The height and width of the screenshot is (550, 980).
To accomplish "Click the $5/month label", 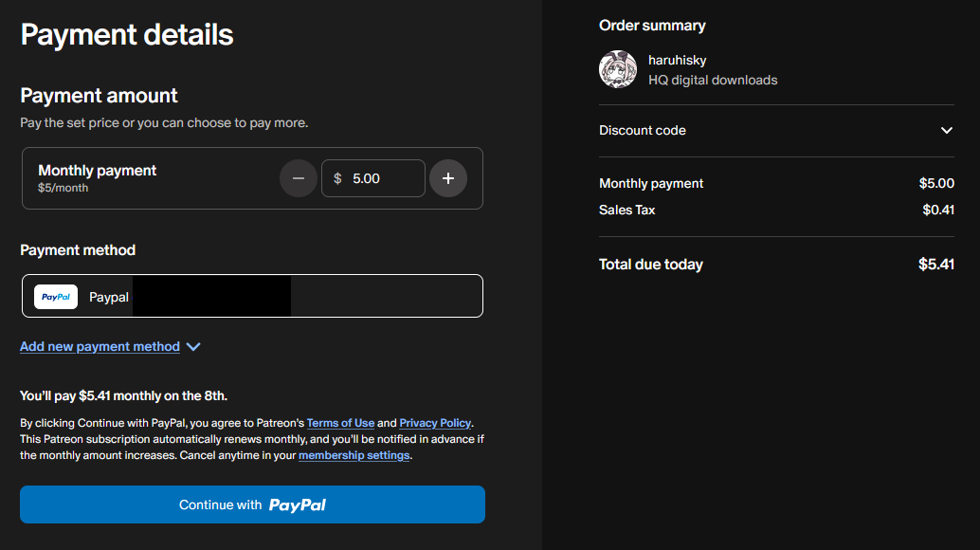I will pyautogui.click(x=64, y=188).
